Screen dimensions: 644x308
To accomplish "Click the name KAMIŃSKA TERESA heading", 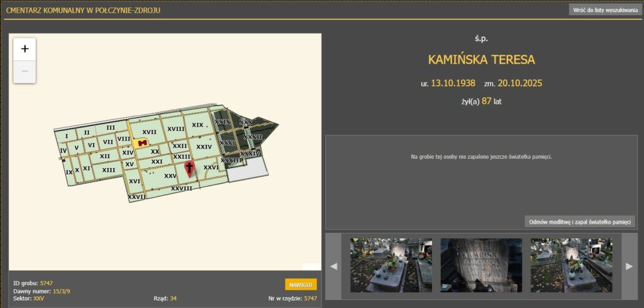I will [481, 60].
